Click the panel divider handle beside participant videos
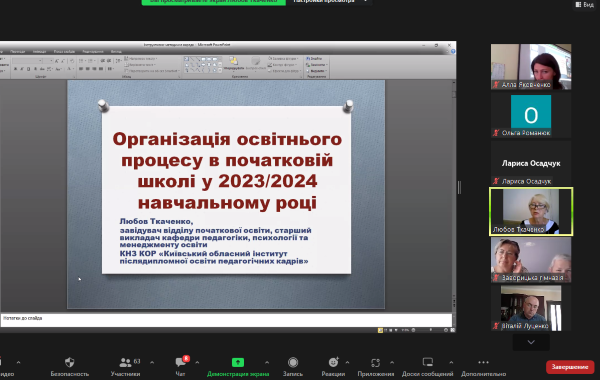Image resolution: width=600 pixels, height=380 pixels. coord(459,188)
